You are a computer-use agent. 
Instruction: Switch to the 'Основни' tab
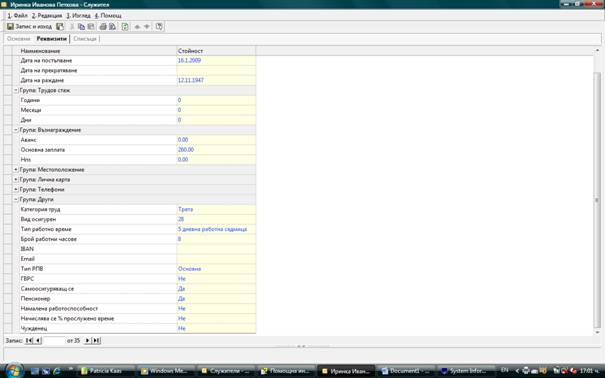coord(18,39)
